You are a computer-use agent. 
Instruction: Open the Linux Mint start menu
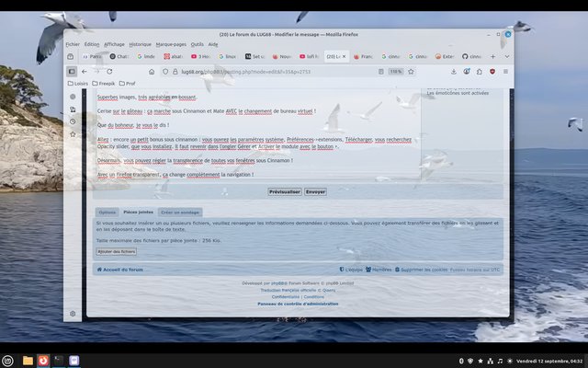tap(8, 360)
